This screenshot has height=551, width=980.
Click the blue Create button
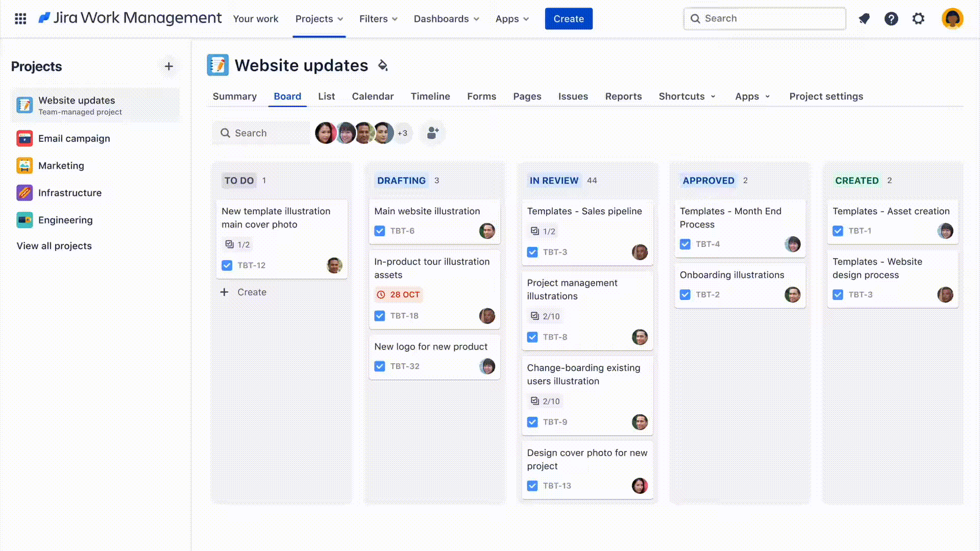569,19
